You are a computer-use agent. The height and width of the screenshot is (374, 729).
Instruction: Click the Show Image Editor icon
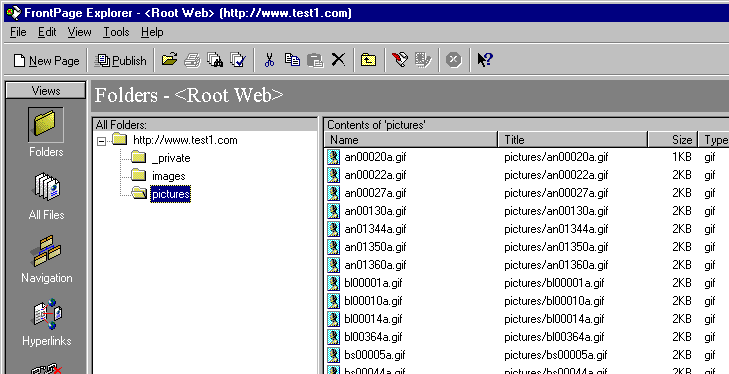pyautogui.click(x=423, y=60)
